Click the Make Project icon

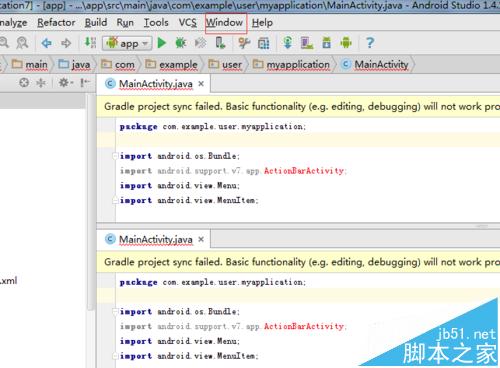coord(90,43)
